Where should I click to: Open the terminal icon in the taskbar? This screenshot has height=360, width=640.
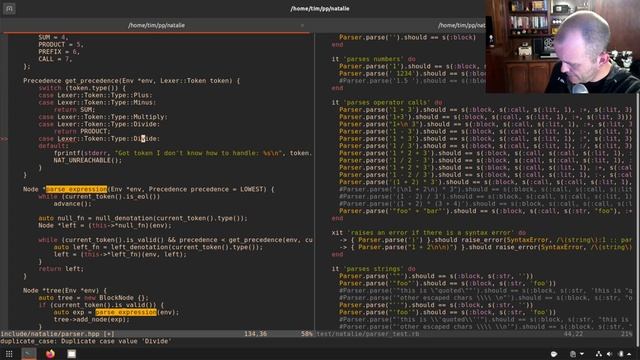[x=29, y=354]
